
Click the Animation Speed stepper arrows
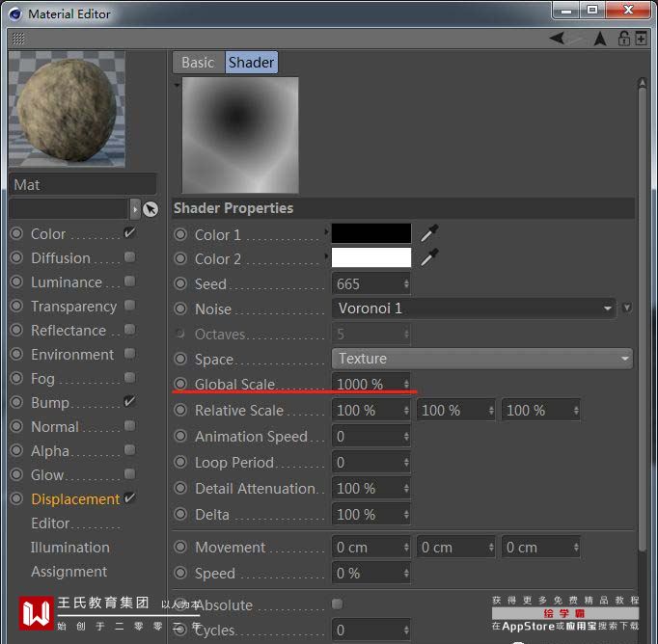pyautogui.click(x=406, y=437)
